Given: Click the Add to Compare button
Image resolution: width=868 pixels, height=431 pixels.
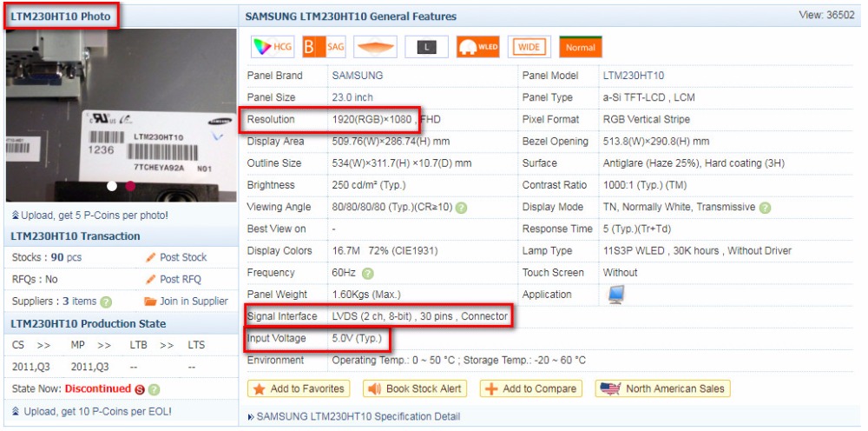Looking at the screenshot, I should (531, 389).
